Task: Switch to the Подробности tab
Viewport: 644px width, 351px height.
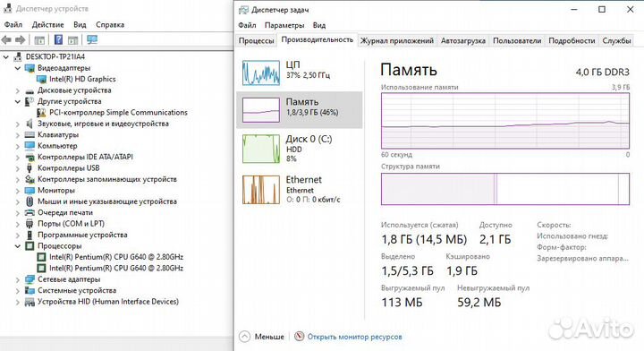Action: (x=572, y=40)
